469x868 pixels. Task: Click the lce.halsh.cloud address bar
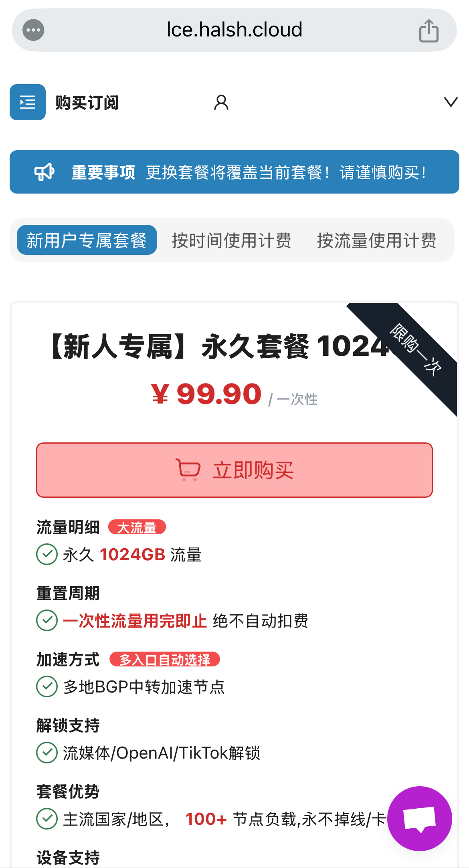(234, 30)
